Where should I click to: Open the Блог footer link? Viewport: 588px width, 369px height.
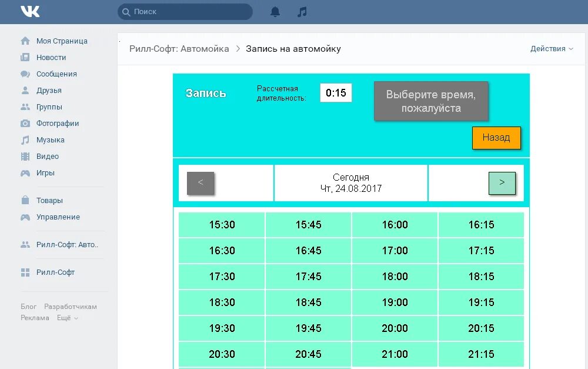click(x=28, y=307)
